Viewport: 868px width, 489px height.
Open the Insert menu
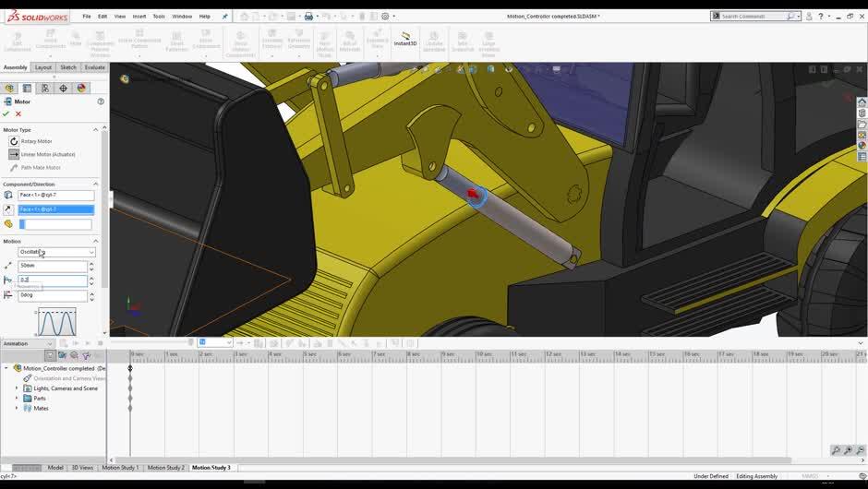(139, 16)
